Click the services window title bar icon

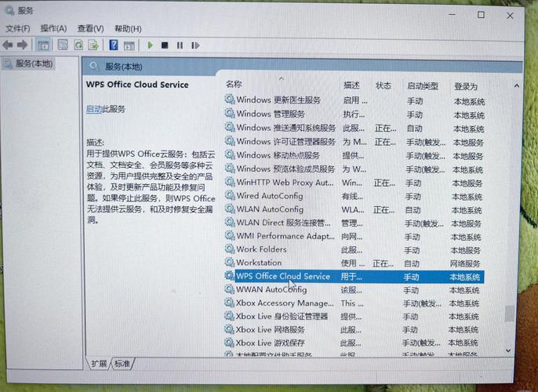click(9, 10)
